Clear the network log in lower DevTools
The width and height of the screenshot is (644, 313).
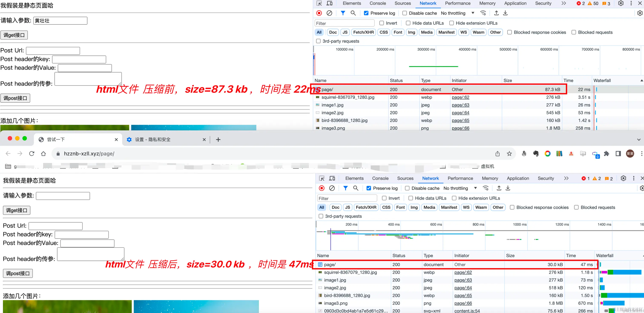[x=332, y=188]
